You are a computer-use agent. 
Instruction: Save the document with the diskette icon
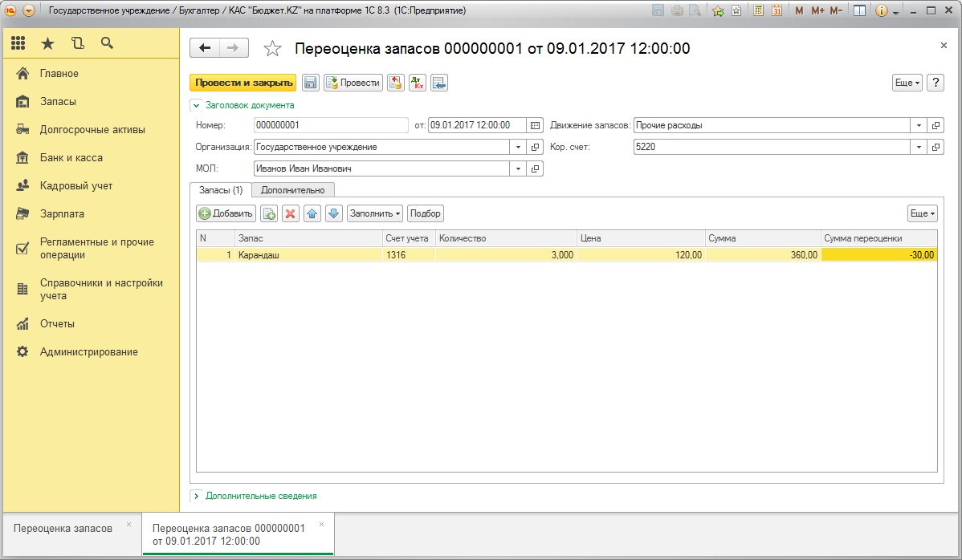(x=311, y=83)
